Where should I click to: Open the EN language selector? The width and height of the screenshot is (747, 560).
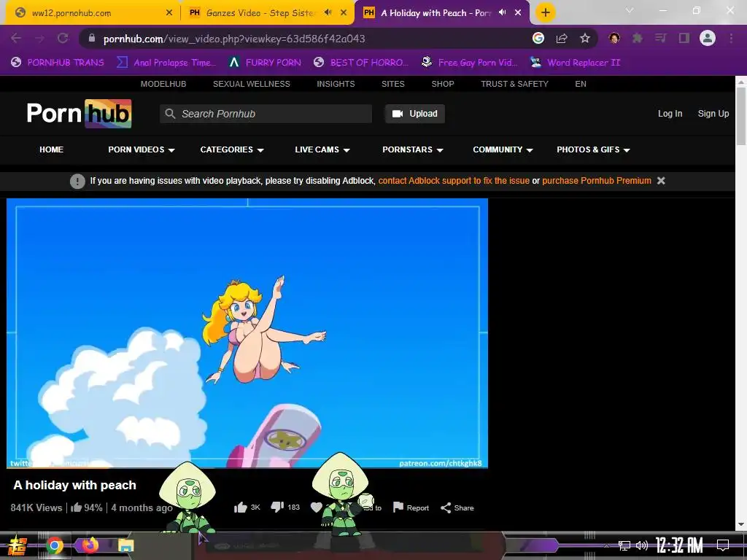[580, 84]
